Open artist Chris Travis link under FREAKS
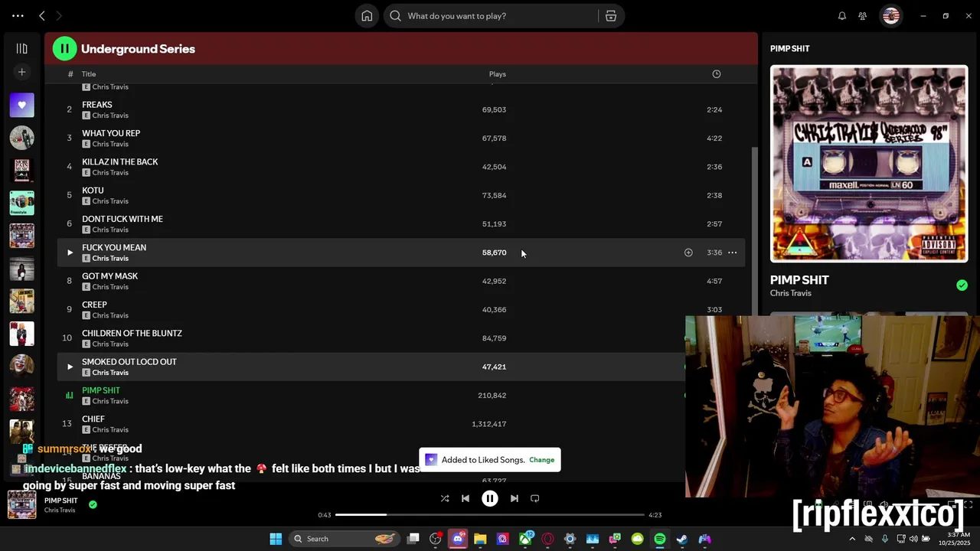This screenshot has width=980, height=551. coord(110,116)
